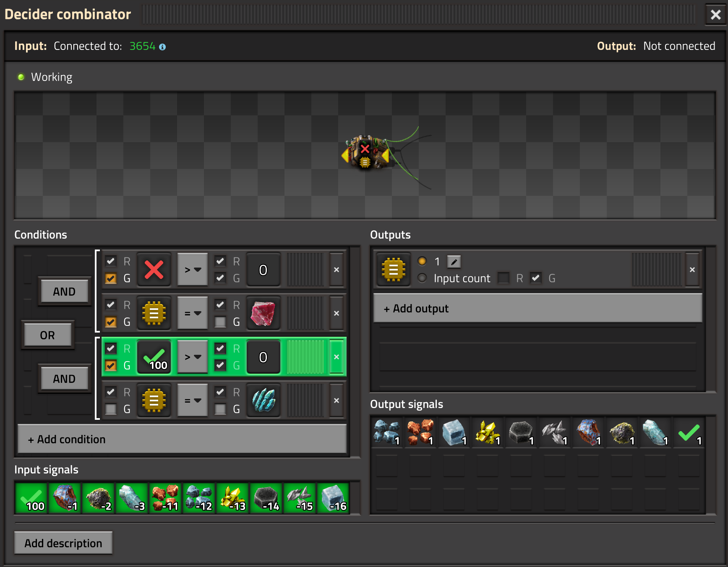728x567 pixels.
Task: Edit constant value 0 in first condition
Action: coord(263,270)
